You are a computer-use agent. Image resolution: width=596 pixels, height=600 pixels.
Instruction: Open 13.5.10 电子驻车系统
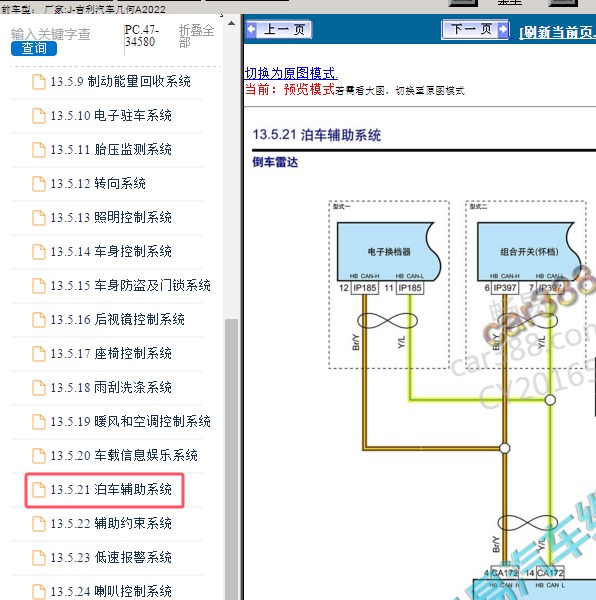point(111,116)
